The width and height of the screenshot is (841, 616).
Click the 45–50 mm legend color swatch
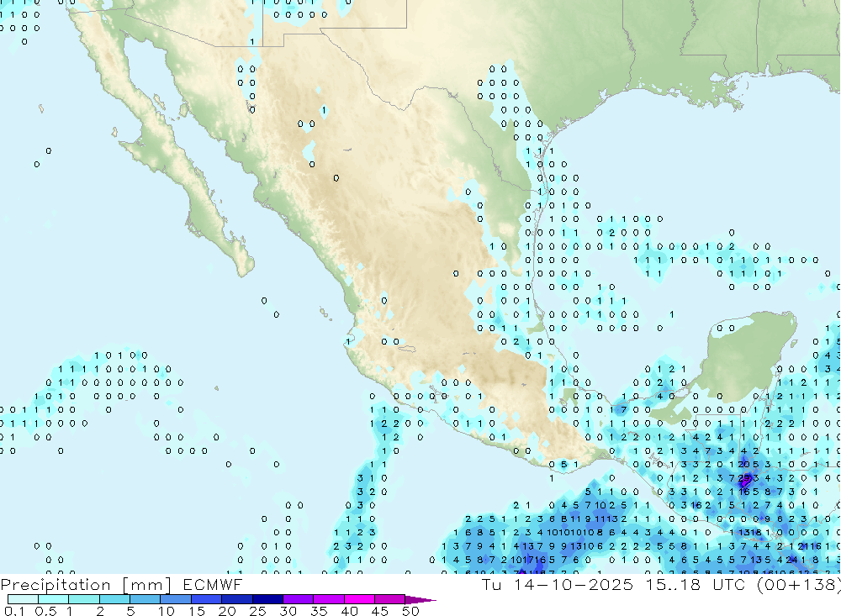[390, 599]
